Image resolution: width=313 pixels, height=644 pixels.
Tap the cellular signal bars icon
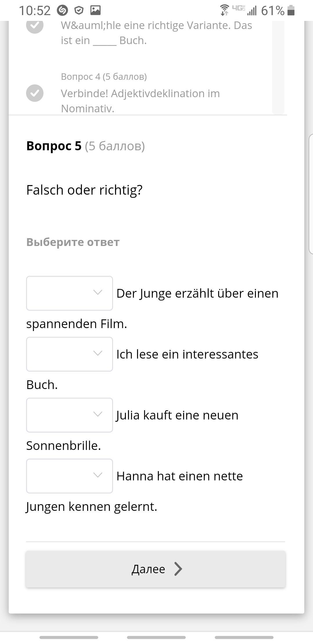[252, 11]
